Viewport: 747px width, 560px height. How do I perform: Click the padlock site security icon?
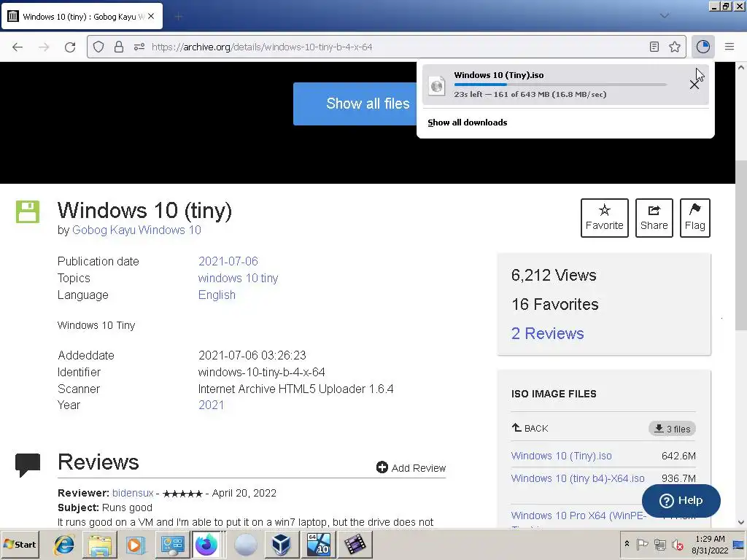[119, 47]
